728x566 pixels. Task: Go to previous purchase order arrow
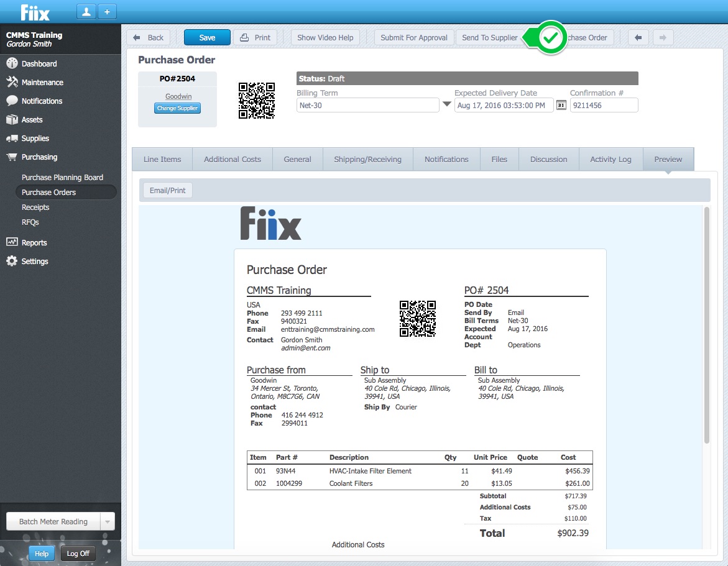638,37
